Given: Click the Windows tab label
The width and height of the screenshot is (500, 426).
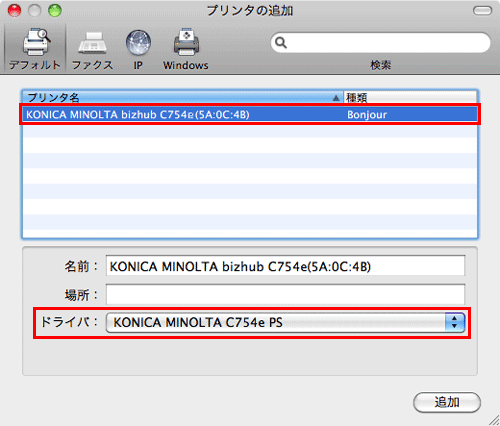Looking at the screenshot, I should click(x=186, y=65).
